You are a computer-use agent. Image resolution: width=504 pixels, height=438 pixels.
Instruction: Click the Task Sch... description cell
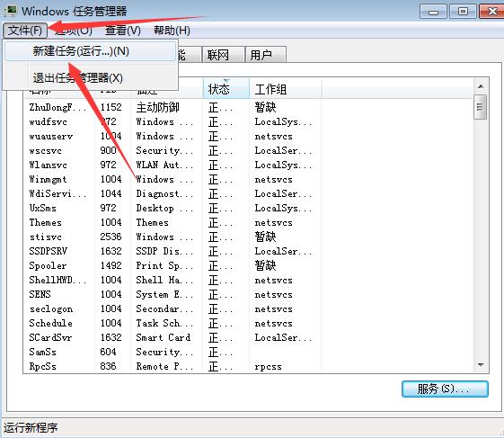click(x=164, y=323)
